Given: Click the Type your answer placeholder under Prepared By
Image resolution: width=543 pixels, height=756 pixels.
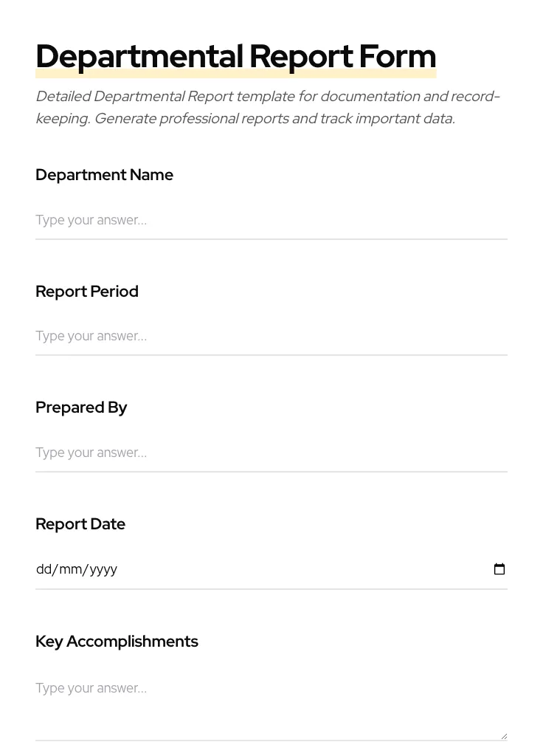Looking at the screenshot, I should tap(91, 453).
